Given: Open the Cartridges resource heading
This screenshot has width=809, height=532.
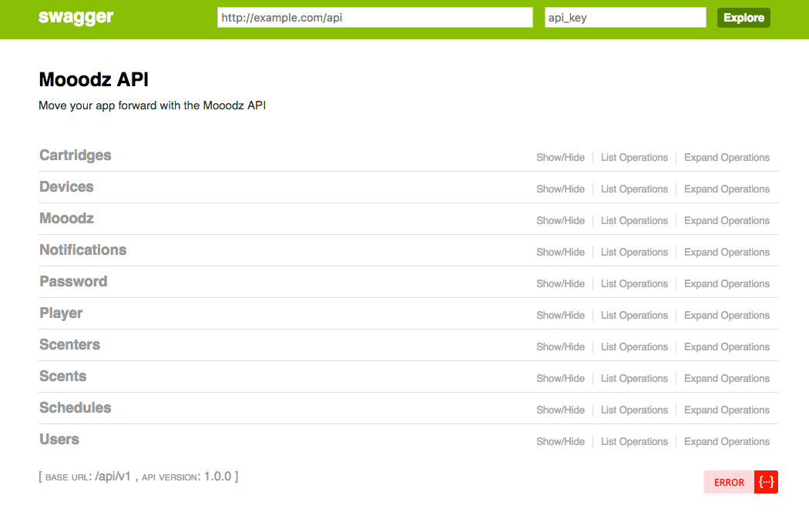Looking at the screenshot, I should pos(76,156).
